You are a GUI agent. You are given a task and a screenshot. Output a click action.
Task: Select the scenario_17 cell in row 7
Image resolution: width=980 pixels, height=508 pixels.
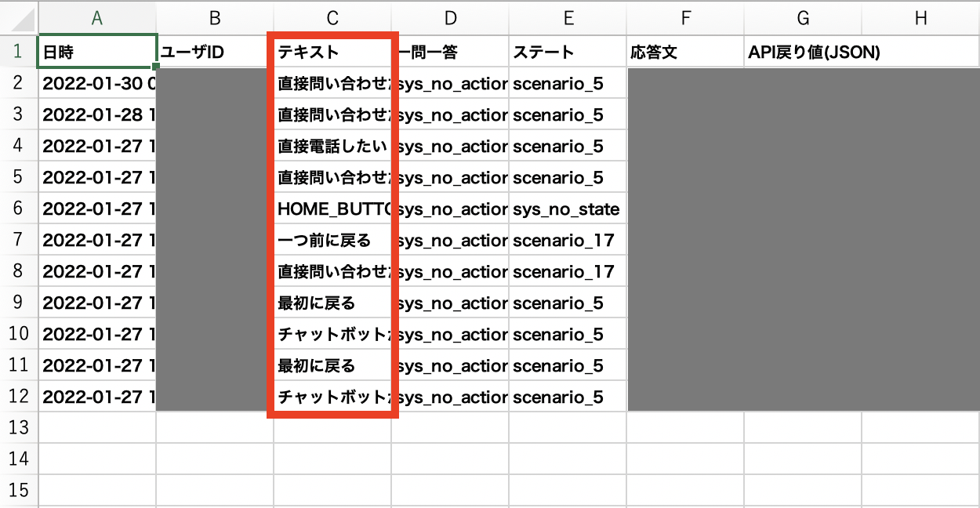(568, 240)
